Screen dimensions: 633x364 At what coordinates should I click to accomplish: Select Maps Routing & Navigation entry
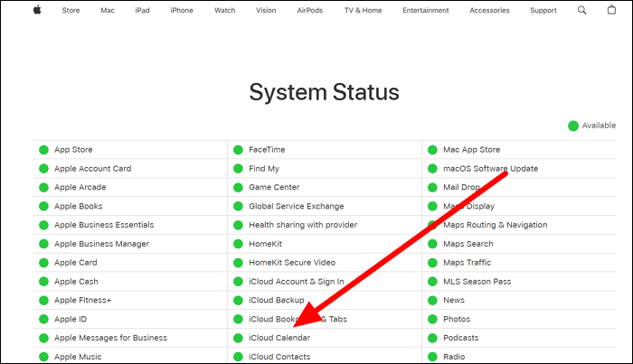[x=496, y=225]
